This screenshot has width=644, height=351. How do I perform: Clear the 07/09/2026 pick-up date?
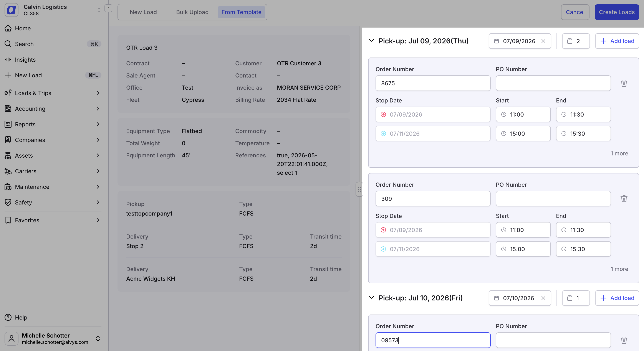pos(543,41)
